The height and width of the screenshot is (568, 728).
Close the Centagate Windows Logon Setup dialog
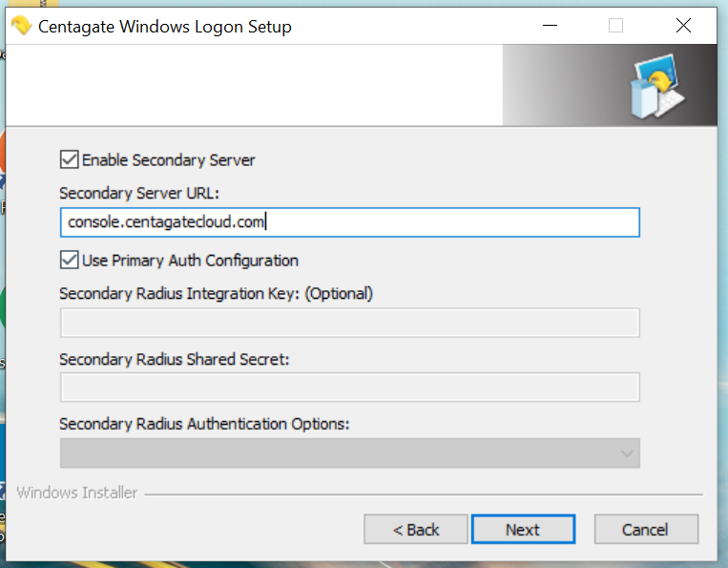[683, 26]
